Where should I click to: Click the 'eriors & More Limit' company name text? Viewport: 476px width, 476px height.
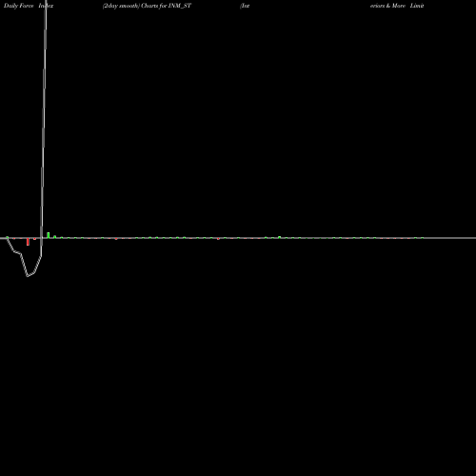[397, 6]
